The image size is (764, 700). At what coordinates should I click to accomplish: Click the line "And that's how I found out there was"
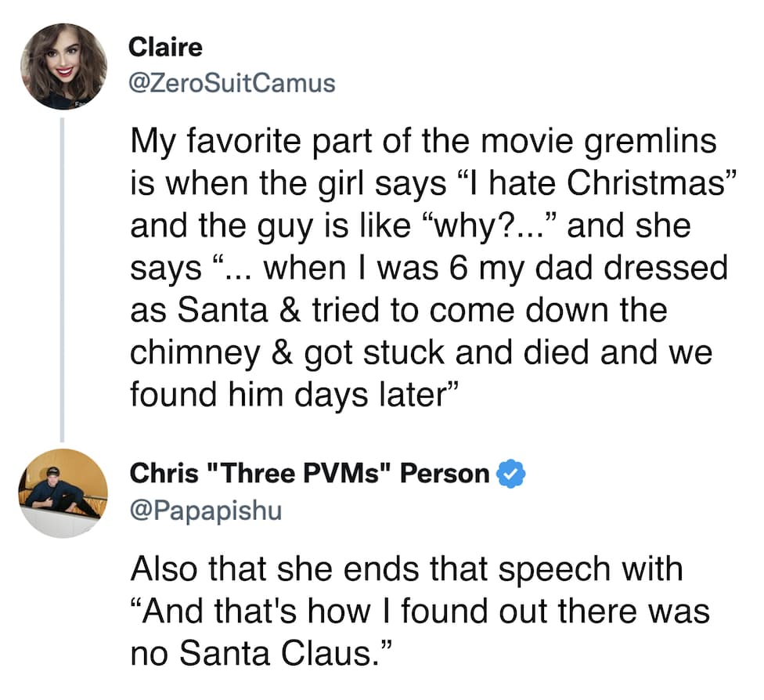[x=420, y=609]
